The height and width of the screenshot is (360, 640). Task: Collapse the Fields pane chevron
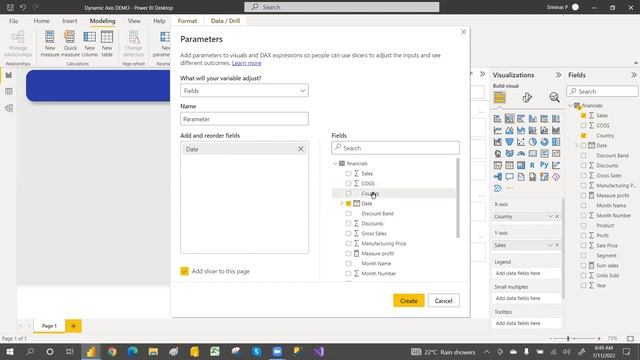click(633, 75)
